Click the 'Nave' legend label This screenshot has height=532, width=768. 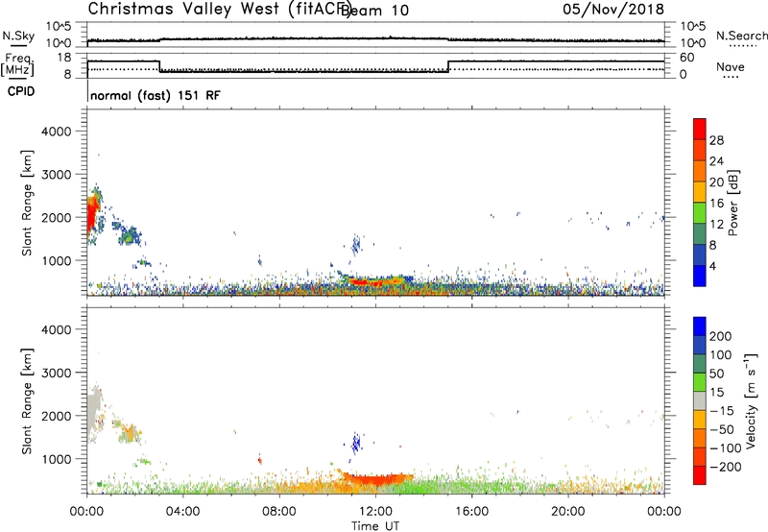coord(731,66)
